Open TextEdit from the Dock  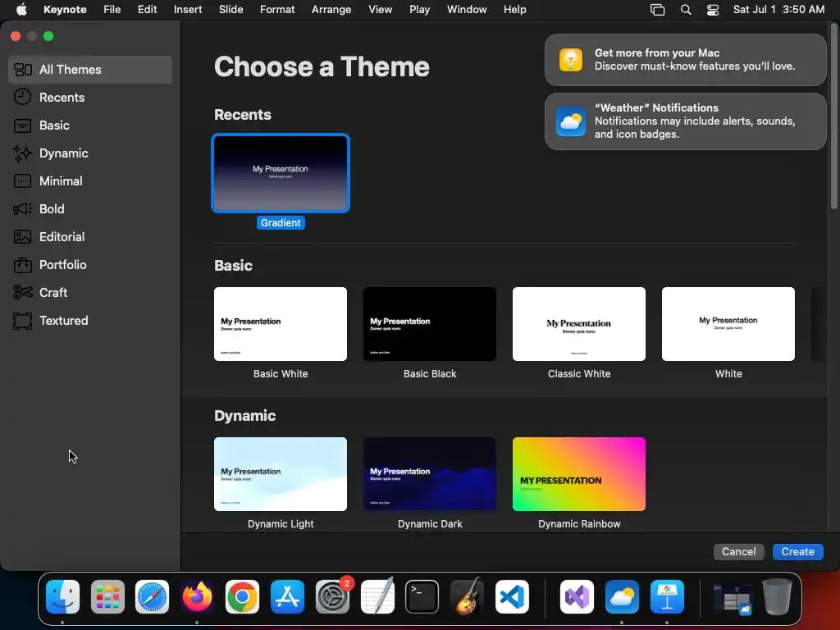pyautogui.click(x=377, y=597)
